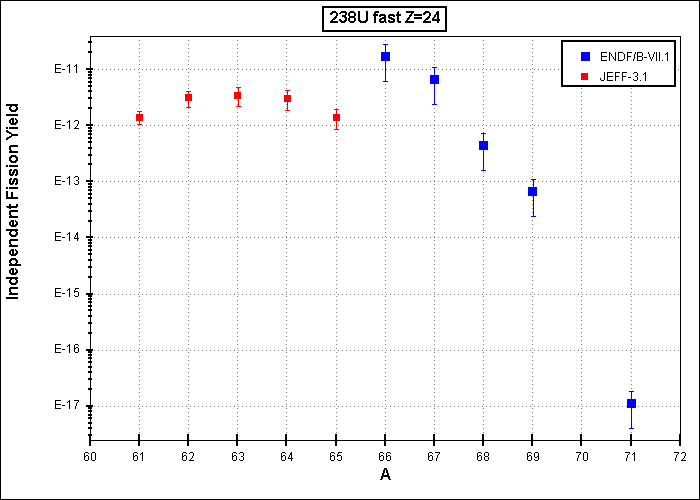Click the y-axis label E-17
Viewport: 700px width, 500px height.
pos(67,406)
